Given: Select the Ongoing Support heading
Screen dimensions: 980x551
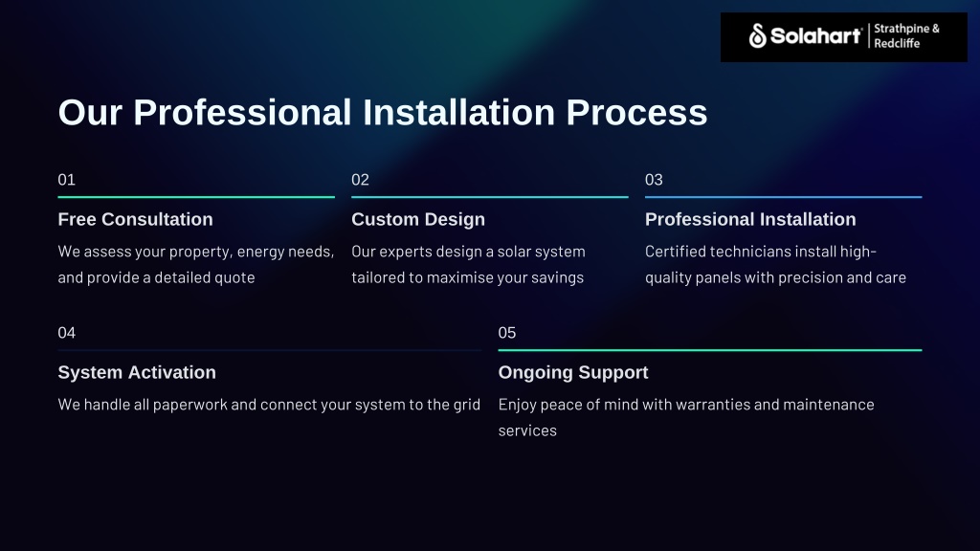Looking at the screenshot, I should click(573, 372).
